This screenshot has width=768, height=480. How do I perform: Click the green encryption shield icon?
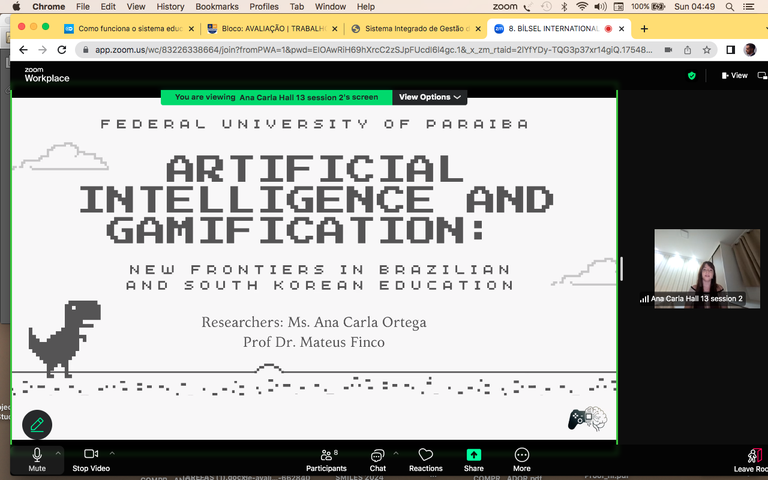691,75
